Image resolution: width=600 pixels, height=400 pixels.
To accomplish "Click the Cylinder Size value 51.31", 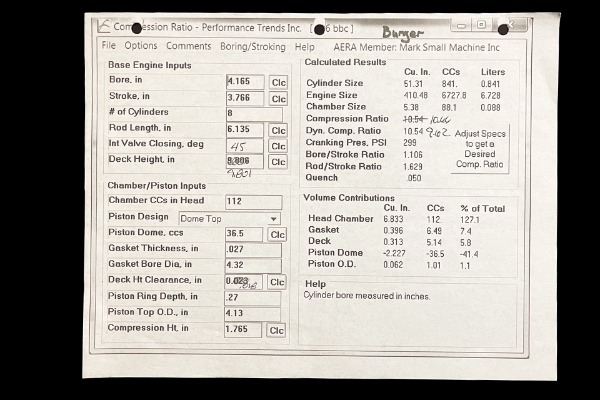I will tap(413, 84).
